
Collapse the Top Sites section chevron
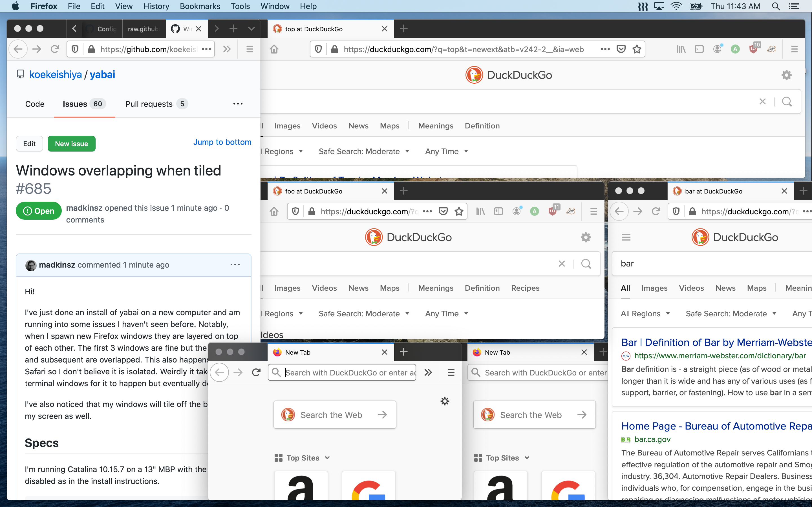pos(327,457)
